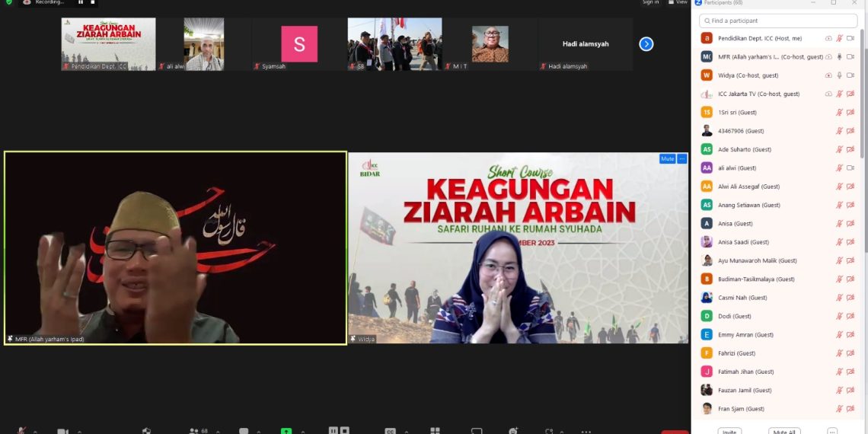Click camera-off icon for Fahrizi

[x=850, y=353]
